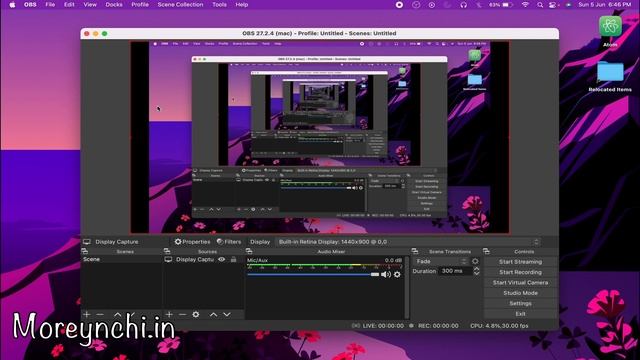Click the OBS preview canvas

tap(320, 137)
